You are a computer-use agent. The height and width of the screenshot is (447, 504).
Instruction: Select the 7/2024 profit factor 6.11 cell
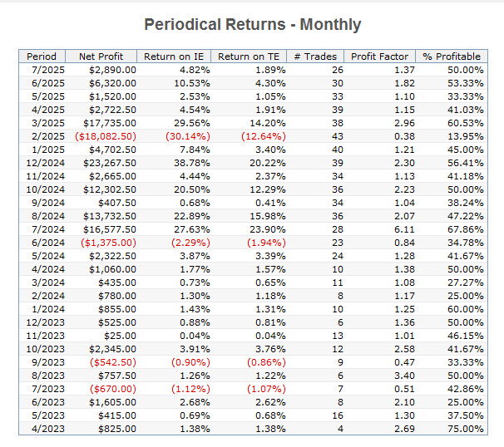pyautogui.click(x=404, y=229)
